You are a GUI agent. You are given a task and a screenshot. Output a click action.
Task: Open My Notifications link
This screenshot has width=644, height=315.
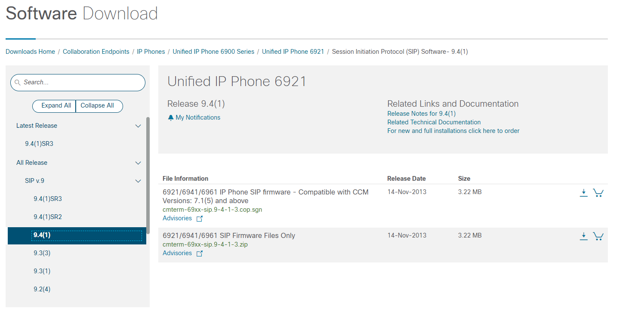198,117
